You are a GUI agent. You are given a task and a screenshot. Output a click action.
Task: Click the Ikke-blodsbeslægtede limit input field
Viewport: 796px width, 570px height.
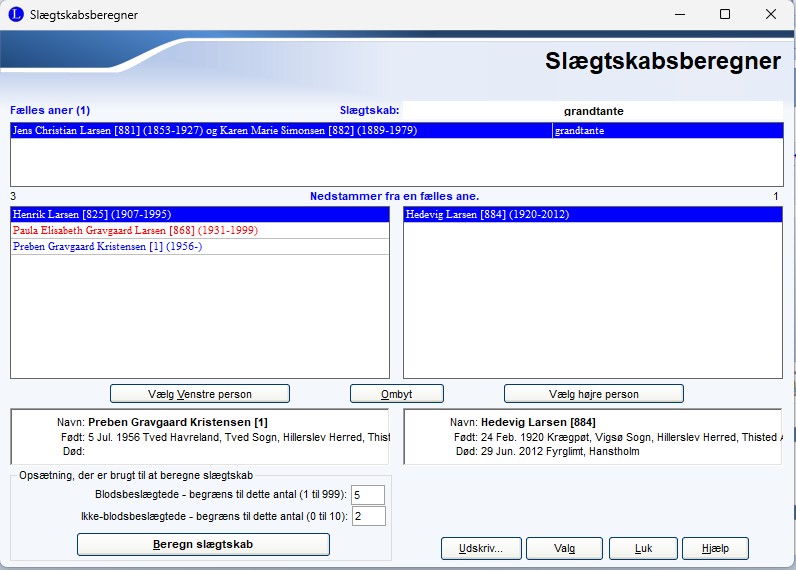(x=368, y=516)
